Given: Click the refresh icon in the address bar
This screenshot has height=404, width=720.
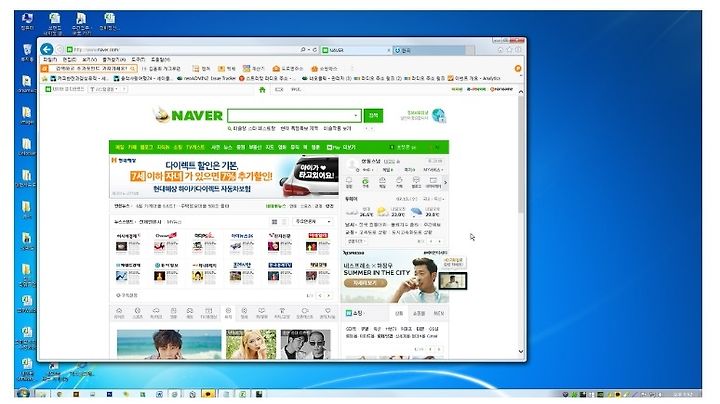Looking at the screenshot, I should pyautogui.click(x=315, y=50).
